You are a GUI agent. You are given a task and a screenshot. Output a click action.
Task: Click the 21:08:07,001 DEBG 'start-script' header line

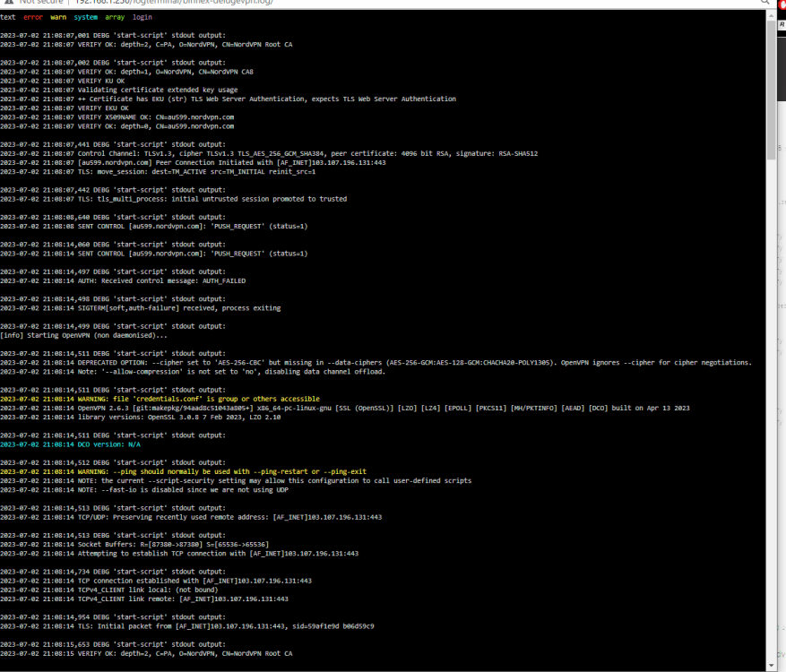(113, 36)
